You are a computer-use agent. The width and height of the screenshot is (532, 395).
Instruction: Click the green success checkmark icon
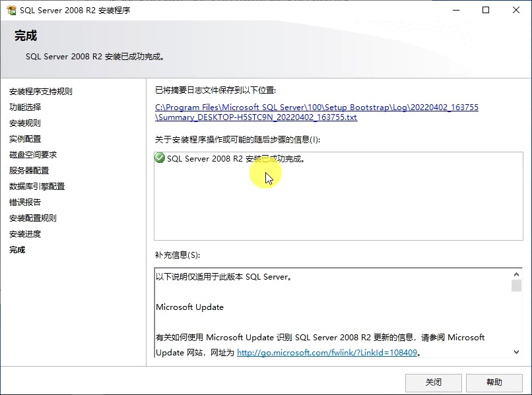(160, 158)
